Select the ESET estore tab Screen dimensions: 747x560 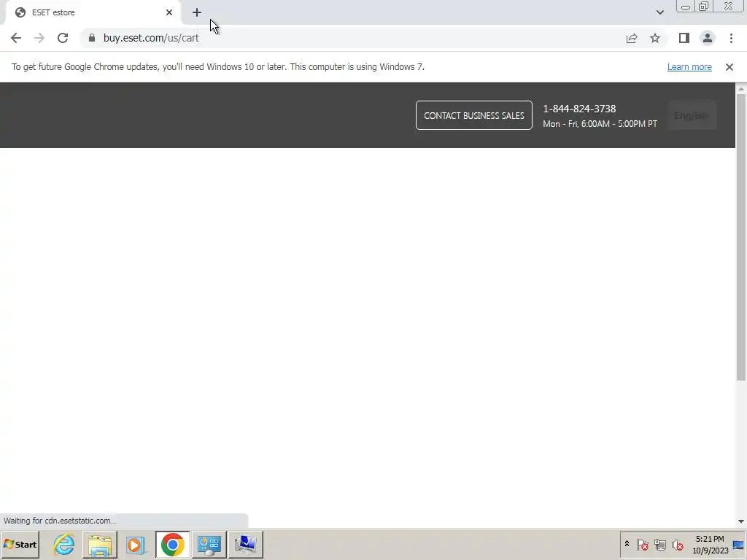point(93,12)
